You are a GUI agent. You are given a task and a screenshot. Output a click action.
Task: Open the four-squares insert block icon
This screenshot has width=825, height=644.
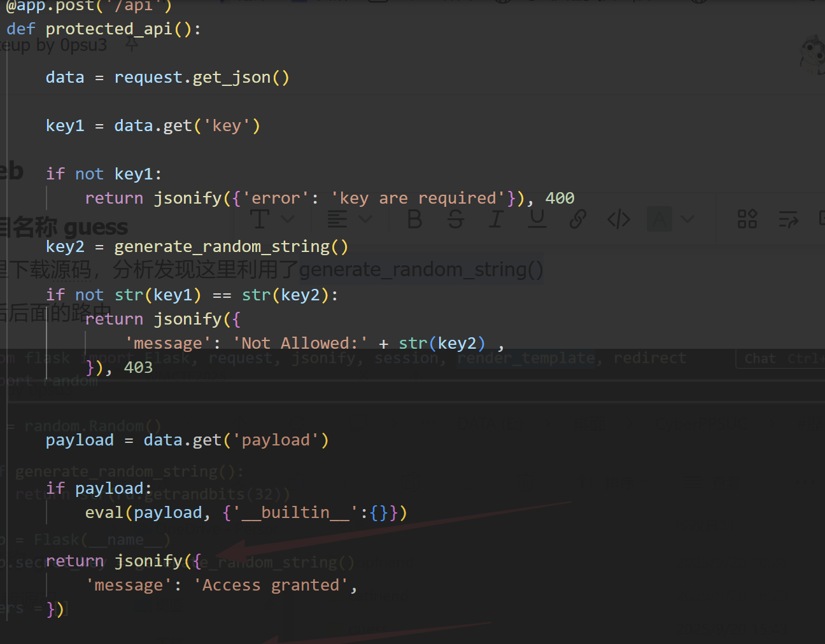(x=747, y=220)
